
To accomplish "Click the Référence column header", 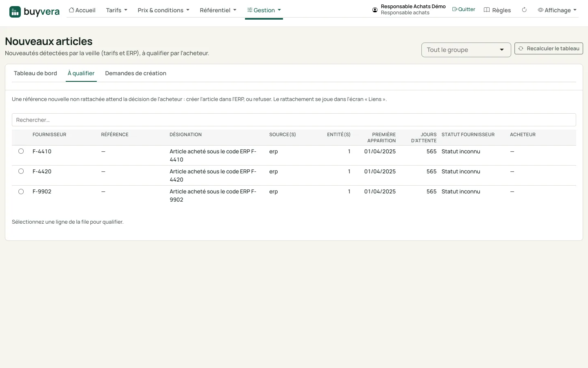I will 115,135.
